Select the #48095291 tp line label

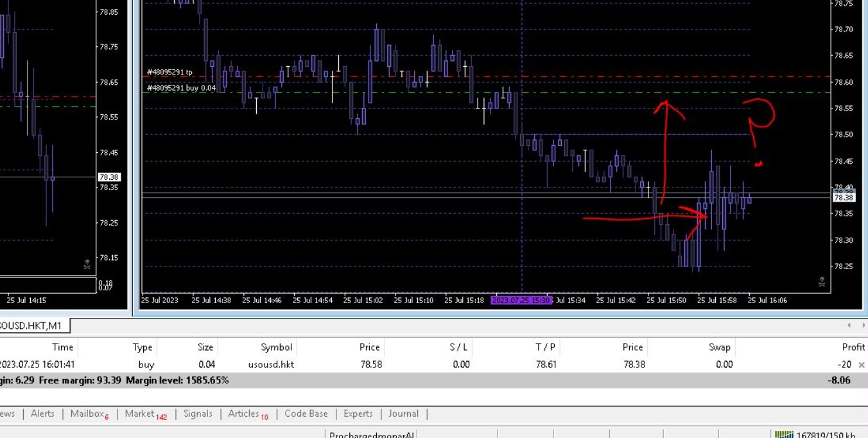(x=169, y=73)
